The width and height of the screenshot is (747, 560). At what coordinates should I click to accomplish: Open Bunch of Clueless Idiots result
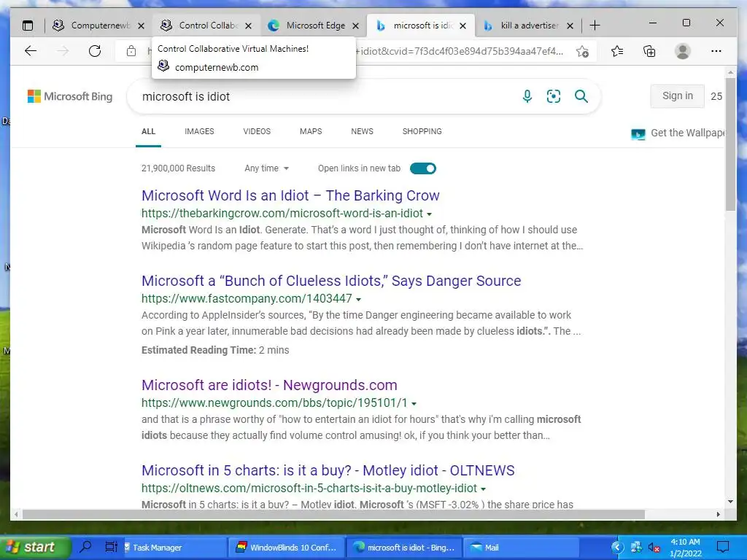pyautogui.click(x=331, y=281)
